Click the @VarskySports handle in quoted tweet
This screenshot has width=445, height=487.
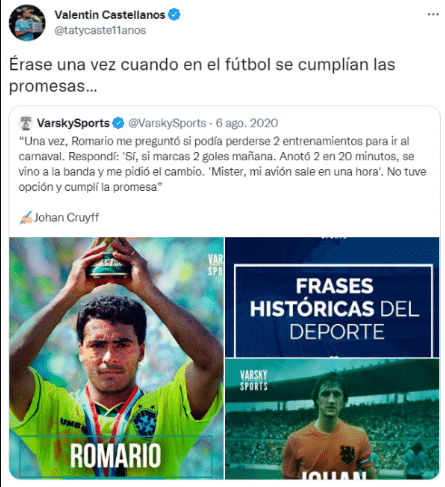167,123
